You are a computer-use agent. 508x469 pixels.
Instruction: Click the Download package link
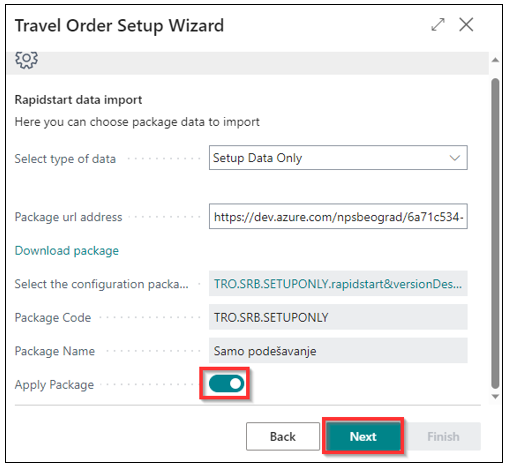pyautogui.click(x=67, y=251)
